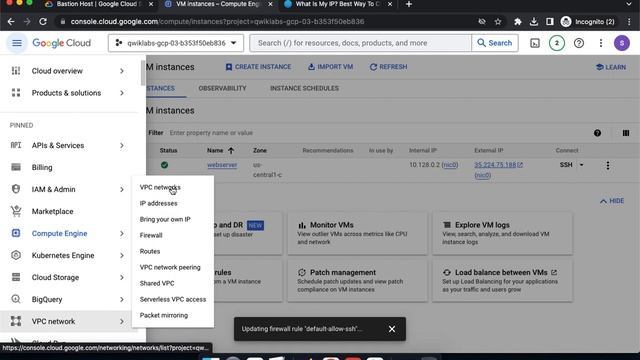
Task: Open external IP 35.224.75.188 link
Action: (498, 165)
